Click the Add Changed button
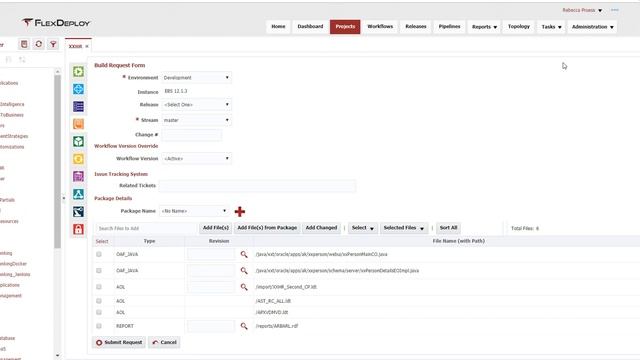Image resolution: width=640 pixels, height=360 pixels. click(321, 228)
